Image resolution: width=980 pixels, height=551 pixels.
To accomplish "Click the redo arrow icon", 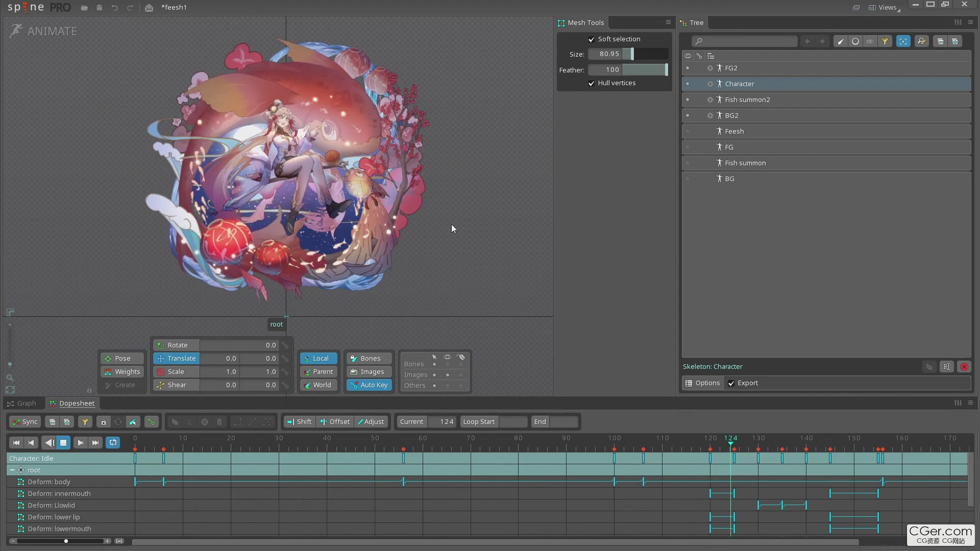I will point(130,8).
